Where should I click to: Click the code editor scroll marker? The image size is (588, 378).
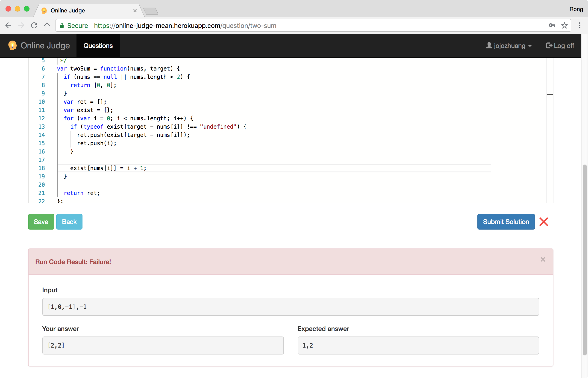tap(550, 94)
